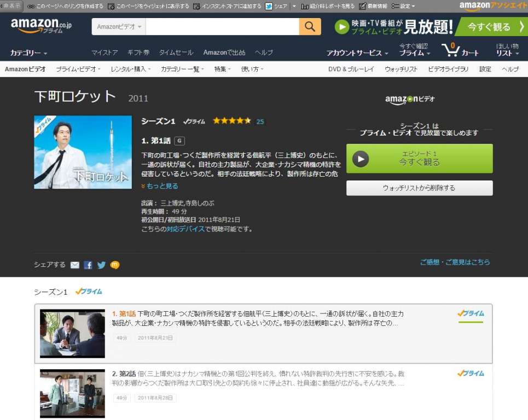Open Amazonで出品 nav link

[x=224, y=52]
